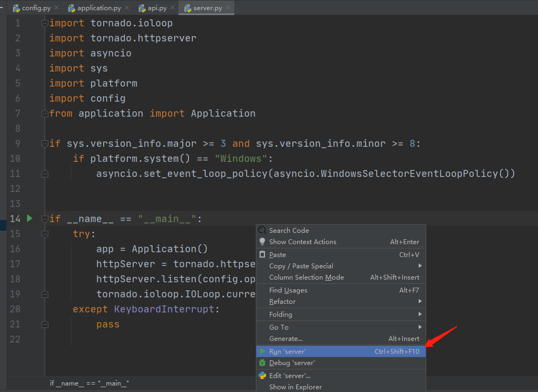Click the Python file icon on api.py tab

click(x=142, y=8)
